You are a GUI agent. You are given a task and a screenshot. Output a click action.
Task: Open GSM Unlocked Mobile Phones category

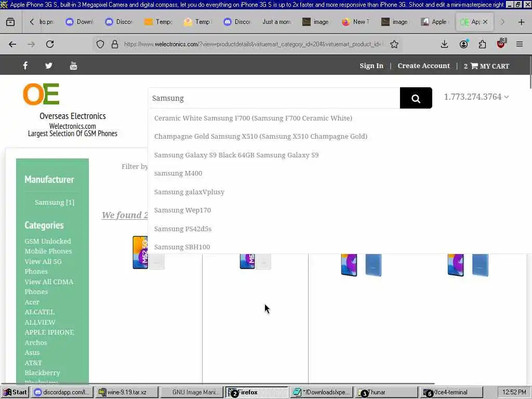click(48, 246)
